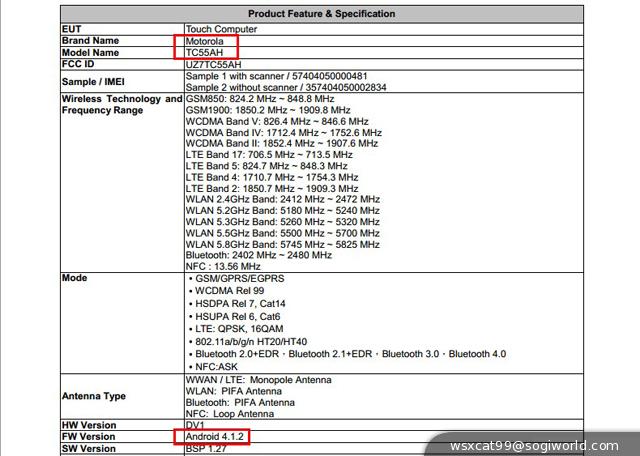Select the Touch Computer EUT value

click(222, 29)
